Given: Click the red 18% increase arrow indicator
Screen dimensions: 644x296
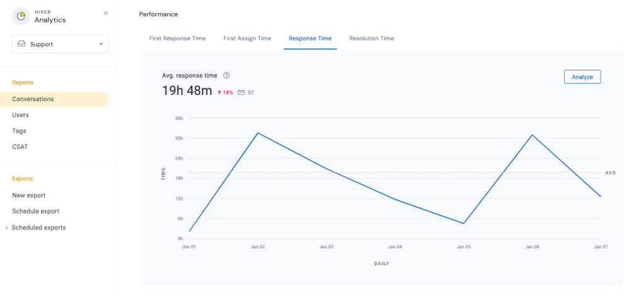Looking at the screenshot, I should pyautogui.click(x=219, y=93).
